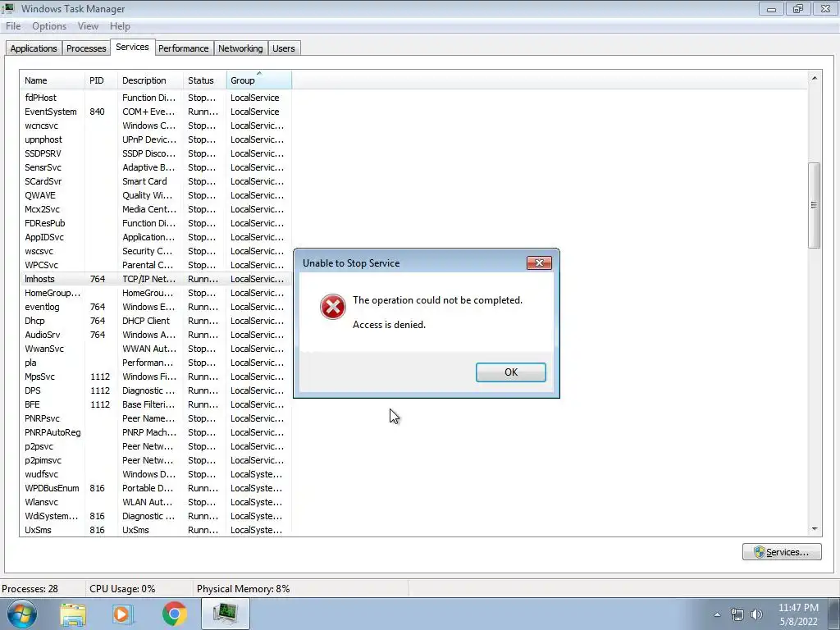The height and width of the screenshot is (630, 840).
Task: Switch to the Applications tab
Action: pos(33,48)
